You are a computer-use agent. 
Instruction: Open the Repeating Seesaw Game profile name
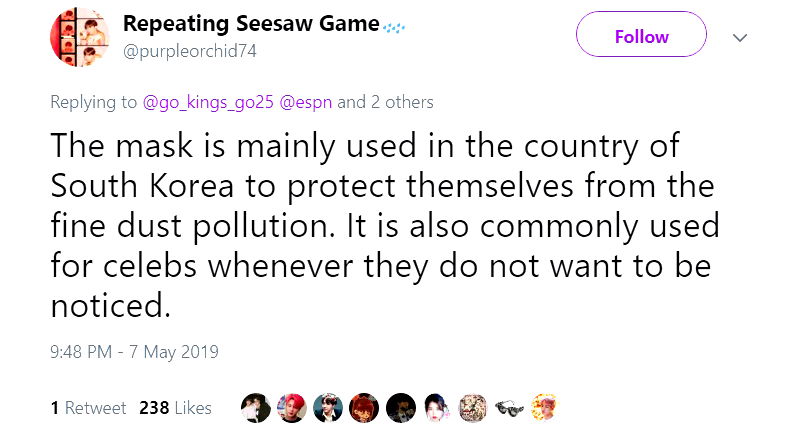pos(251,24)
